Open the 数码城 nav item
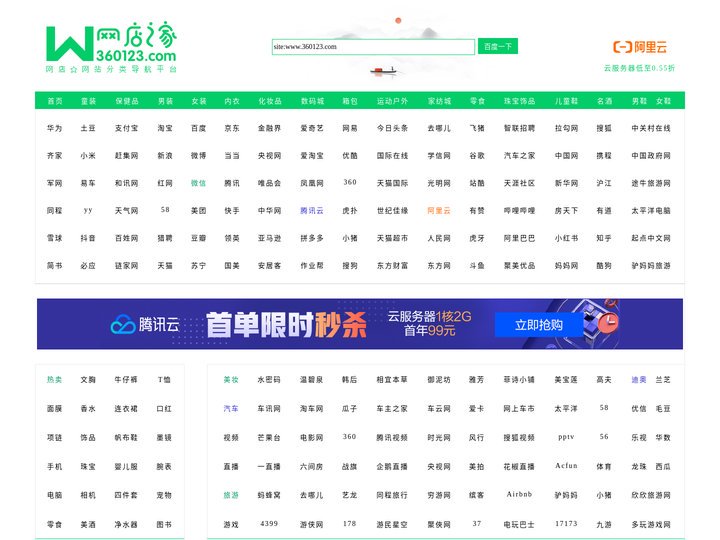The image size is (720, 540). pyautogui.click(x=312, y=101)
